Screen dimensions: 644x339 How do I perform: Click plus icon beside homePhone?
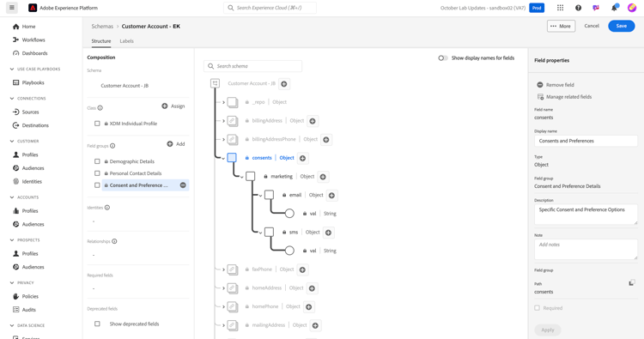point(309,307)
